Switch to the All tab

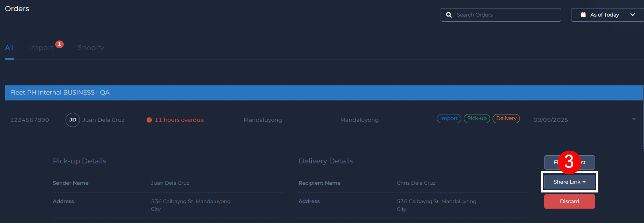click(x=9, y=48)
